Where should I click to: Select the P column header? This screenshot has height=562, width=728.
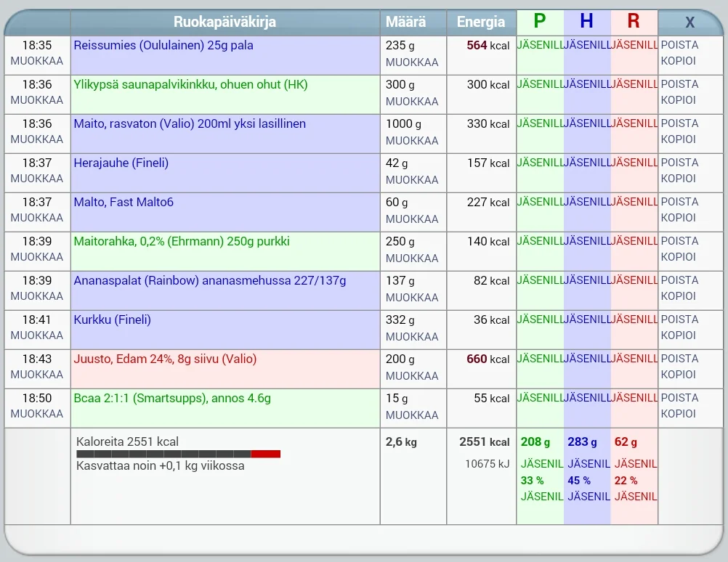tap(539, 22)
